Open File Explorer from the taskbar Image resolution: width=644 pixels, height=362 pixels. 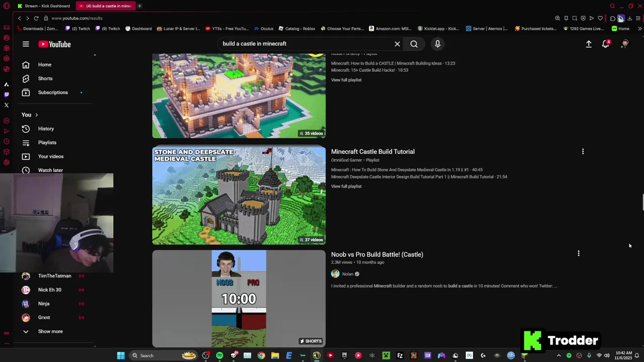[x=275, y=355]
